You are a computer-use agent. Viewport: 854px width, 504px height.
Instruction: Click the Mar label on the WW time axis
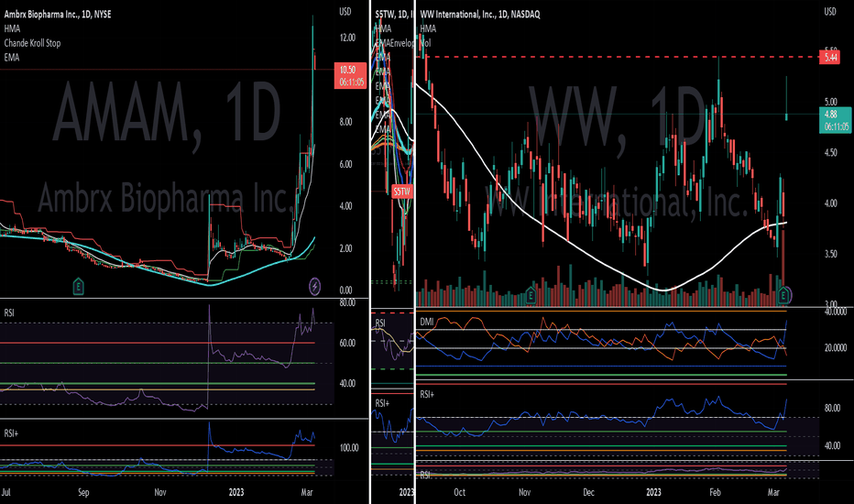pos(773,493)
